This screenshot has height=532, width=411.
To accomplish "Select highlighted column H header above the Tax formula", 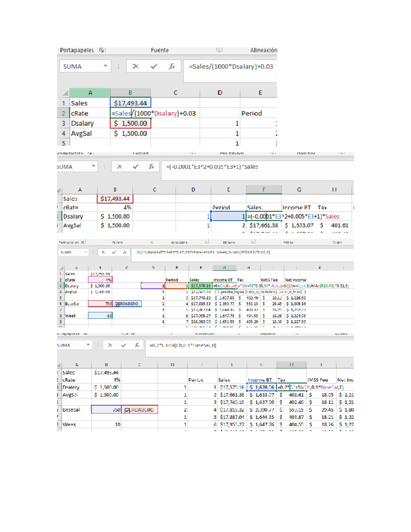I will point(291,365).
